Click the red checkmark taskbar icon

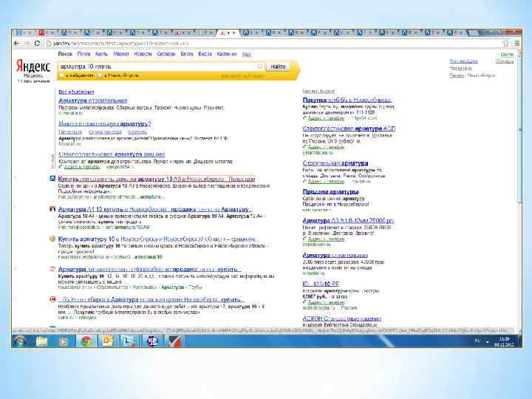coord(174,341)
